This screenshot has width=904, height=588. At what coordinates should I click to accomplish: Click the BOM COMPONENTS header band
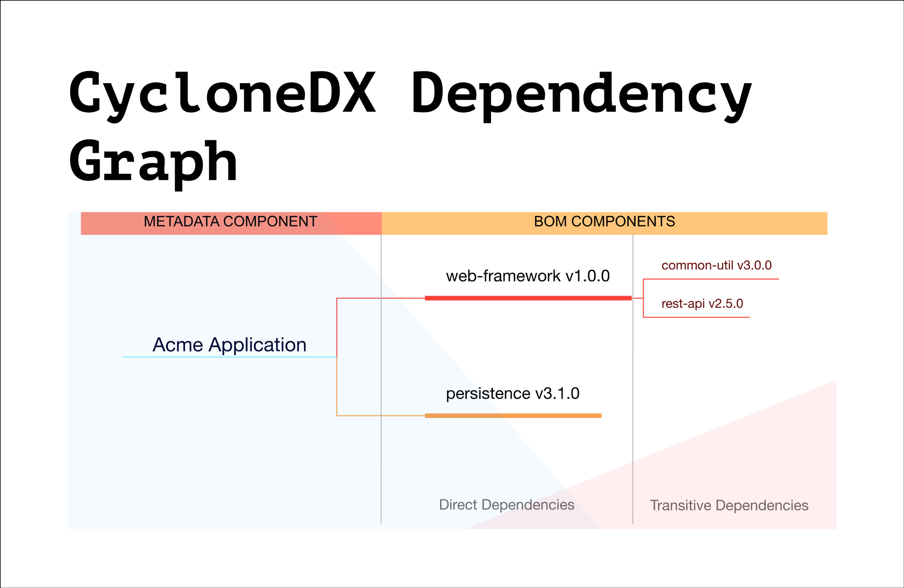point(604,222)
